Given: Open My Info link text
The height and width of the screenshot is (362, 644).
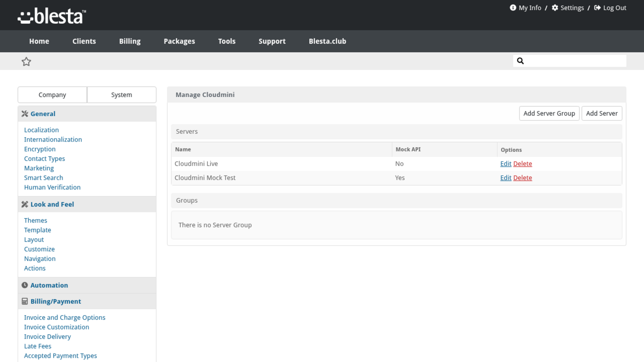Looking at the screenshot, I should (530, 8).
